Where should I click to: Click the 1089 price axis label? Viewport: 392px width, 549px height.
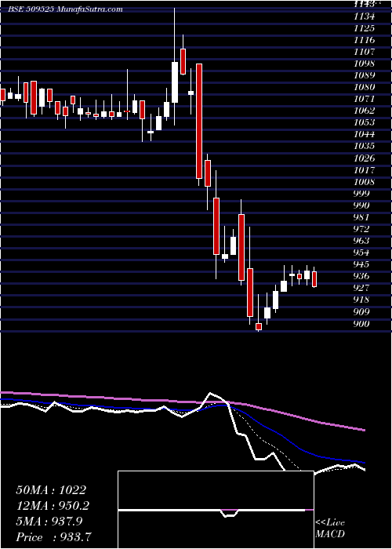[364, 75]
